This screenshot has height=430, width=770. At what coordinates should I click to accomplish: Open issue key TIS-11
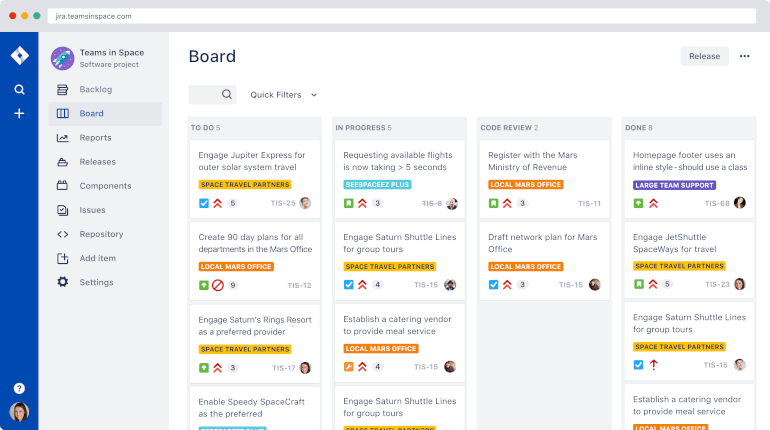(589, 203)
